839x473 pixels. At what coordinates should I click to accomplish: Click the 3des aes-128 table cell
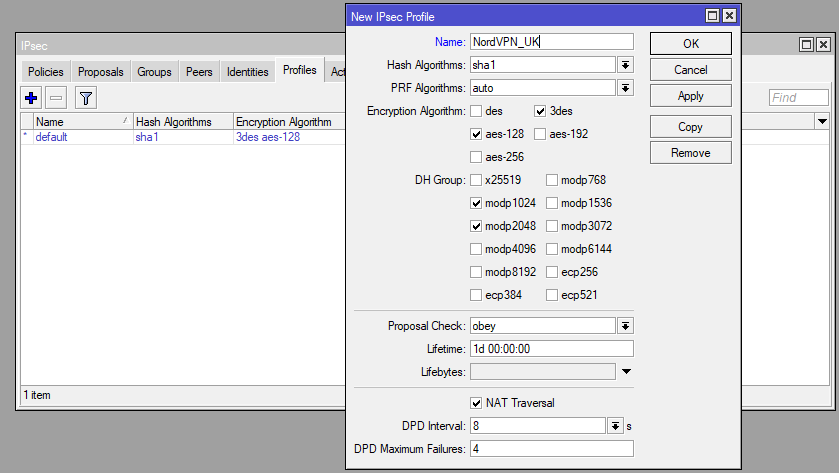click(x=268, y=137)
